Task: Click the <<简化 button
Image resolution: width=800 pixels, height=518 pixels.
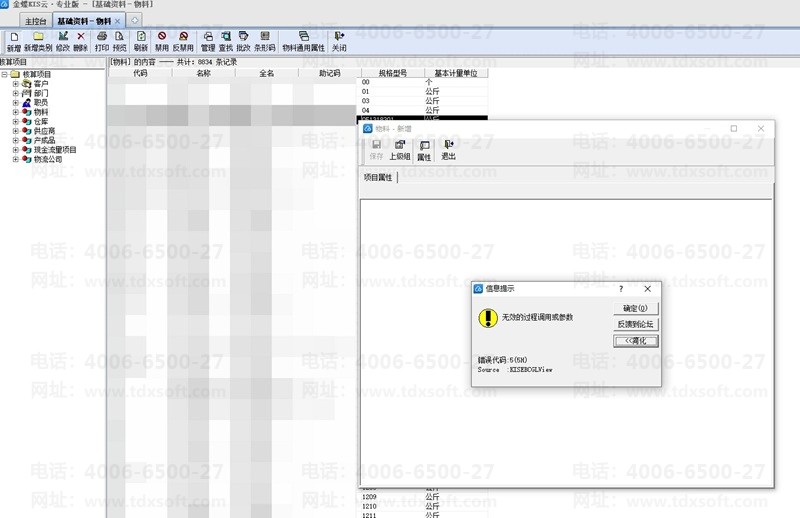Action: click(x=636, y=341)
